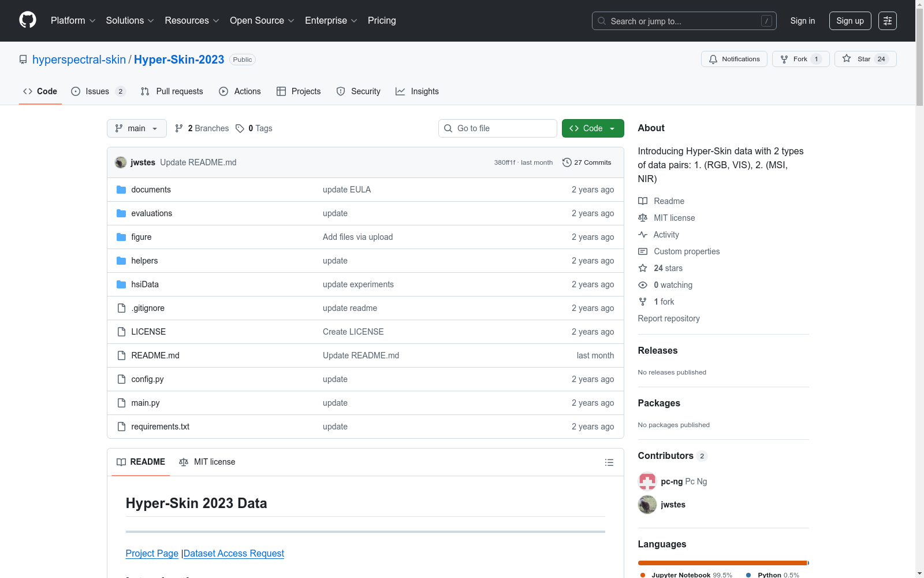Click the evaluations folder icon

pos(121,213)
